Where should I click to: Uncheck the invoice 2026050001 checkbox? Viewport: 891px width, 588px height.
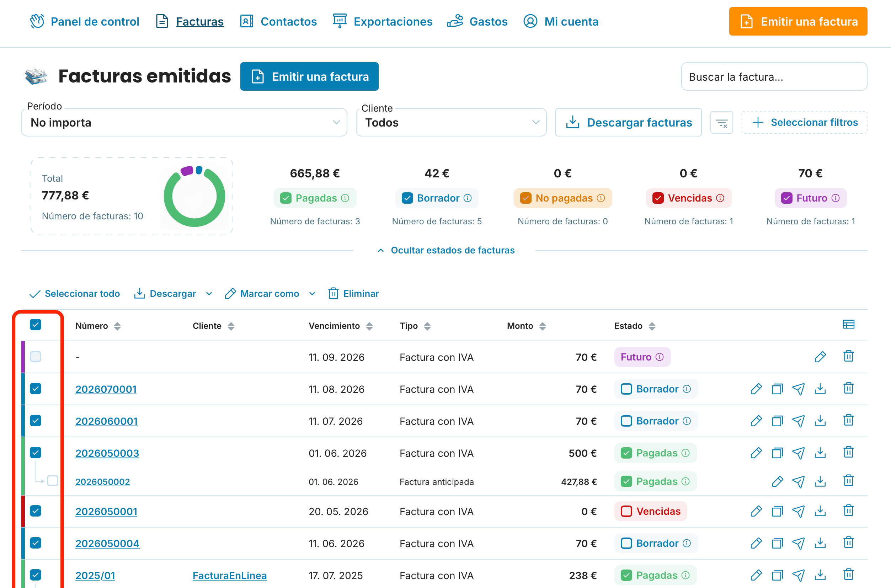(x=36, y=511)
